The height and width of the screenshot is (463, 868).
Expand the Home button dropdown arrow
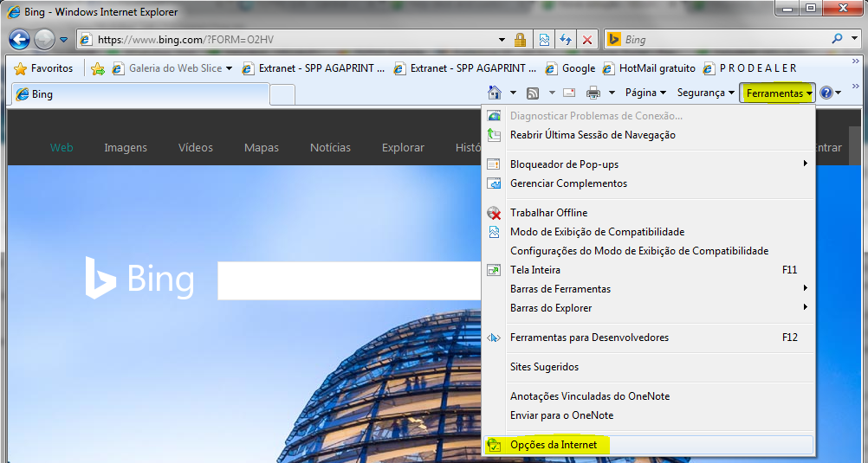(x=513, y=93)
